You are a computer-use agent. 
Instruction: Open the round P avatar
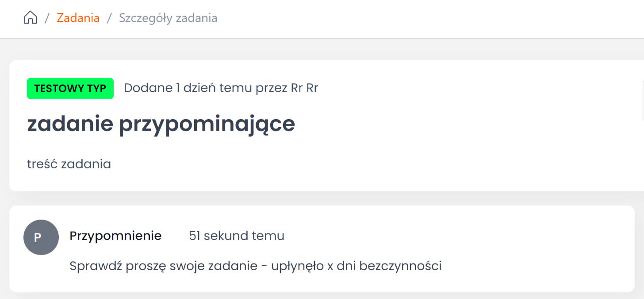pos(41,237)
